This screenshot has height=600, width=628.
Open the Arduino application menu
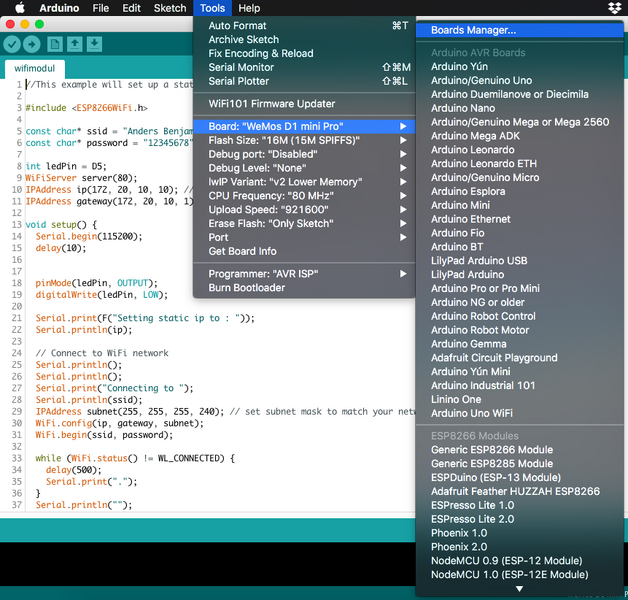59,8
